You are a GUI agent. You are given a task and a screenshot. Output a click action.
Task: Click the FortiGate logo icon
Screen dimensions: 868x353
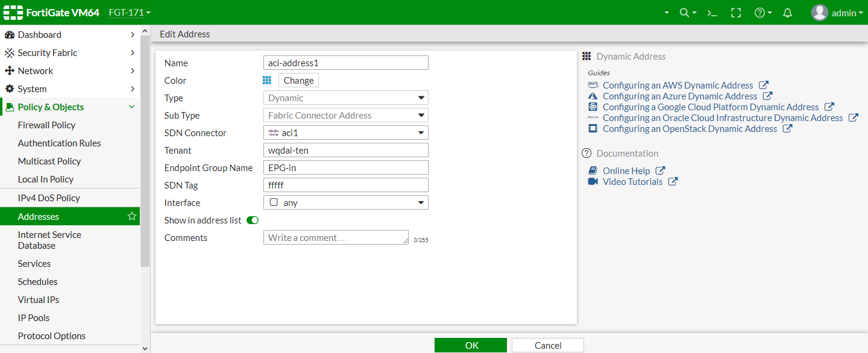tap(13, 12)
